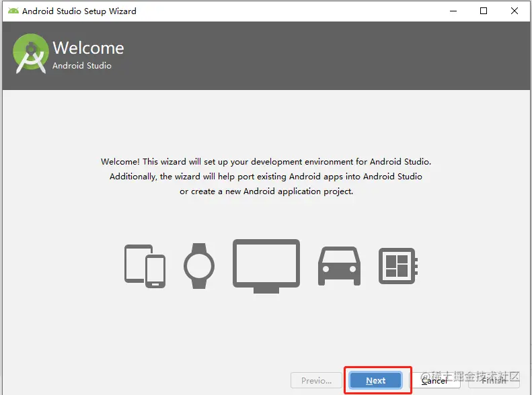Click the disabled Previous button
532x395 pixels.
(x=316, y=380)
